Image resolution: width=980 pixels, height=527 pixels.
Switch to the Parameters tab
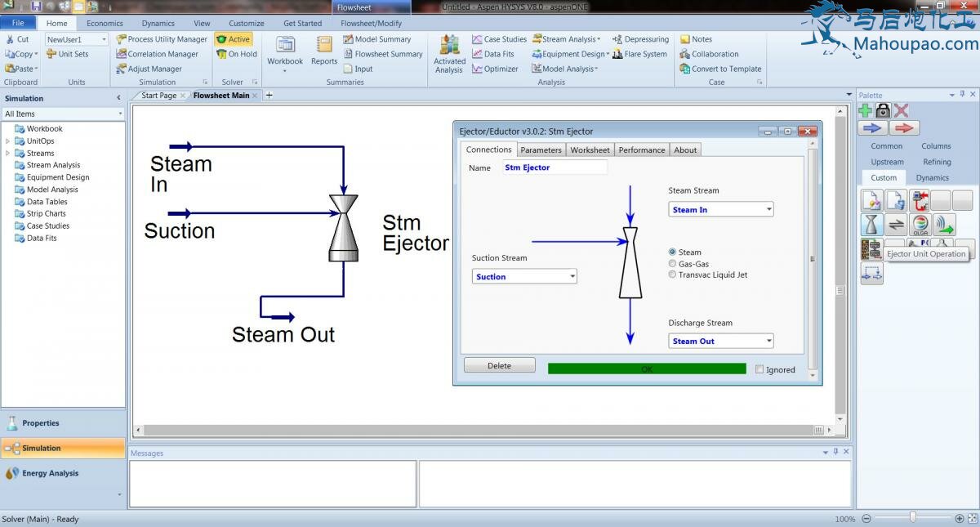(x=541, y=150)
